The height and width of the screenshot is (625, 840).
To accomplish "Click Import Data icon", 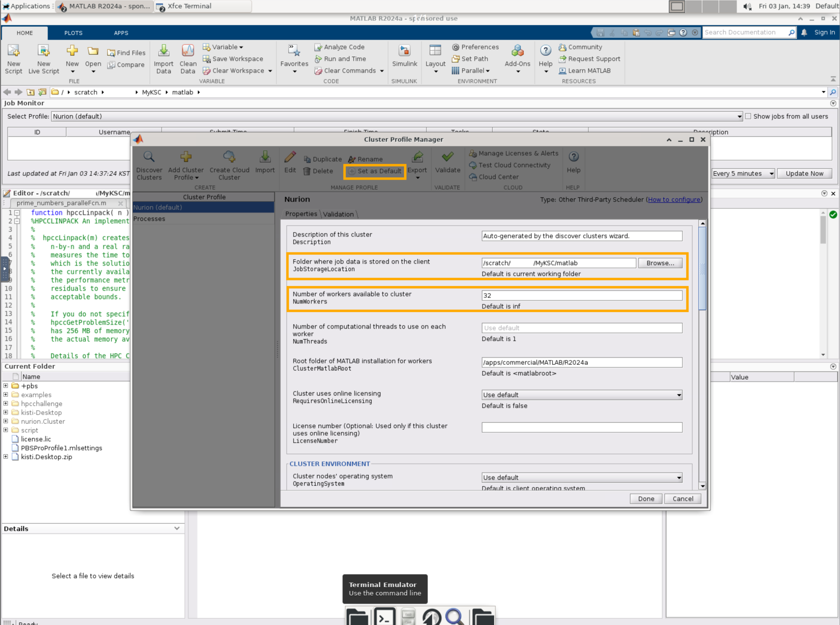I will (x=164, y=50).
